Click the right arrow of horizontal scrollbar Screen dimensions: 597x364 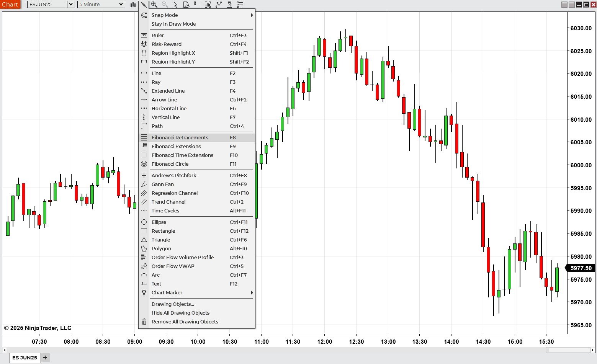592,350
